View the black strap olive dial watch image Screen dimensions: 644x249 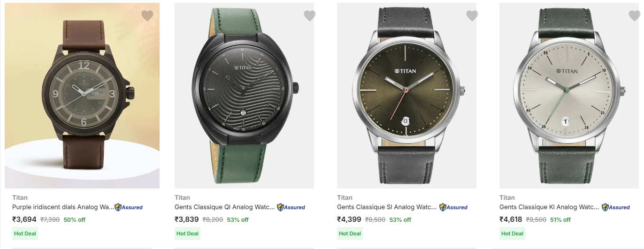point(406,96)
